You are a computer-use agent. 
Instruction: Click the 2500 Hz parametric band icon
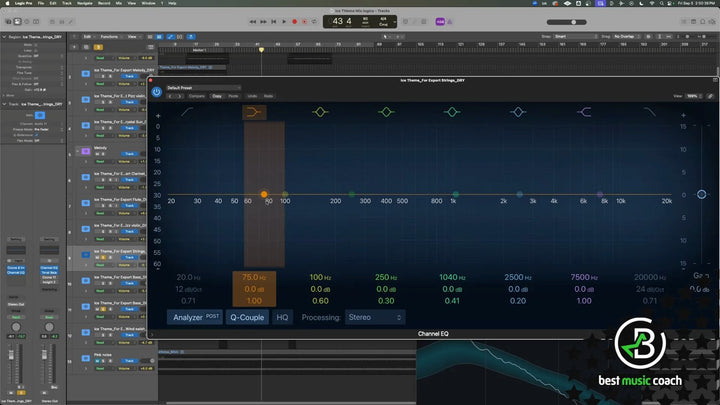click(x=518, y=112)
